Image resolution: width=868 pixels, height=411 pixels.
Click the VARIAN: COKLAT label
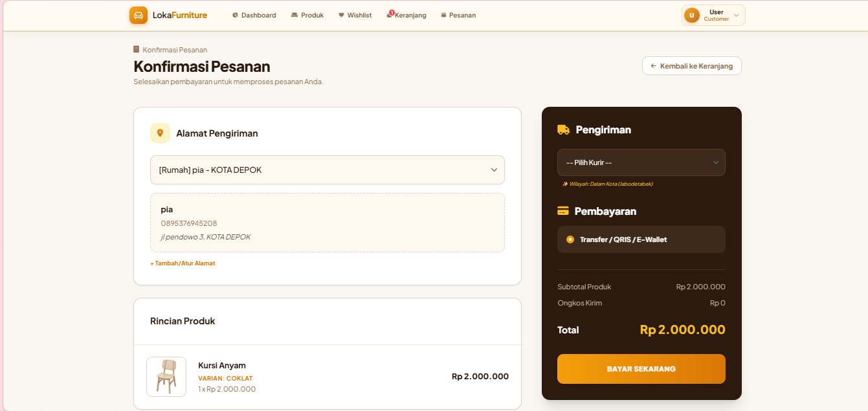[225, 378]
